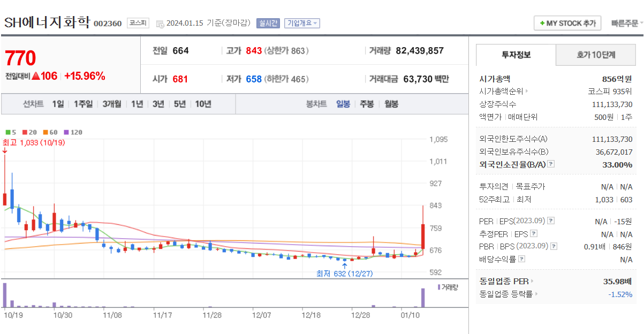
Task: Click the 최고 1,033 (10/19) chart marker
Action: (x=34, y=142)
